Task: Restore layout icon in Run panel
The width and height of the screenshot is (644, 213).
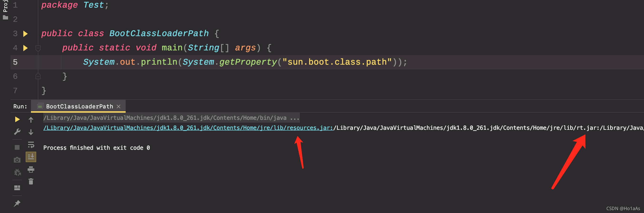Action: 17,188
